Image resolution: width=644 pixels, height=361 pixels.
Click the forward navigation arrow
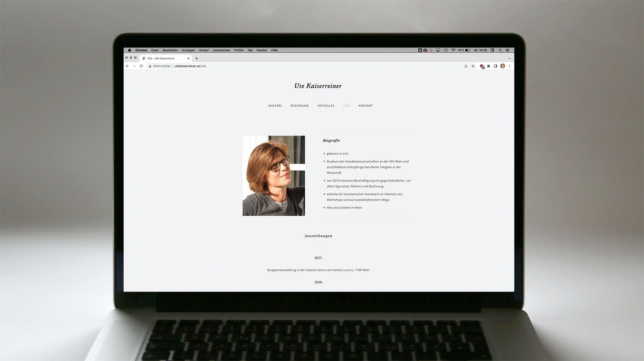tap(134, 66)
